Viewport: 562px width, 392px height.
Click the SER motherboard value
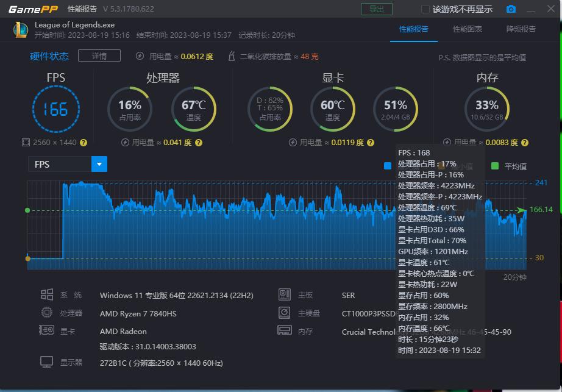348,295
